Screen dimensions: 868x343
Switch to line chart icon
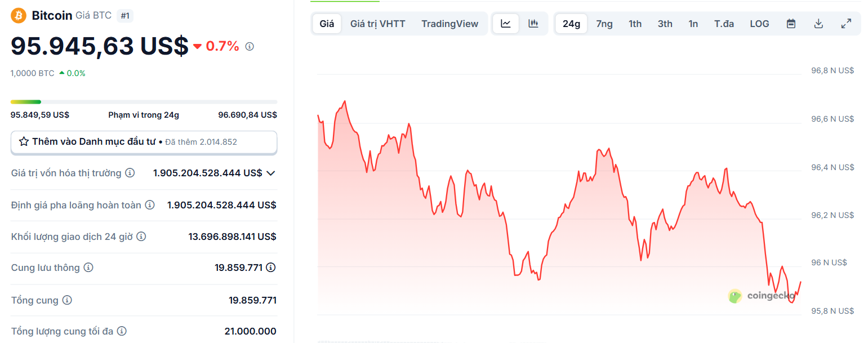[x=506, y=24]
